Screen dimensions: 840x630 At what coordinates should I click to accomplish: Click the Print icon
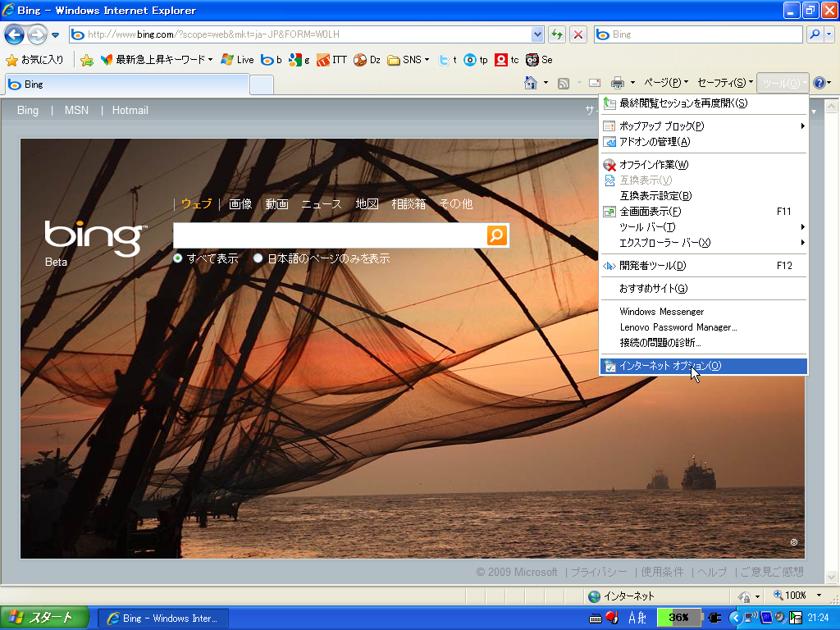[618, 83]
